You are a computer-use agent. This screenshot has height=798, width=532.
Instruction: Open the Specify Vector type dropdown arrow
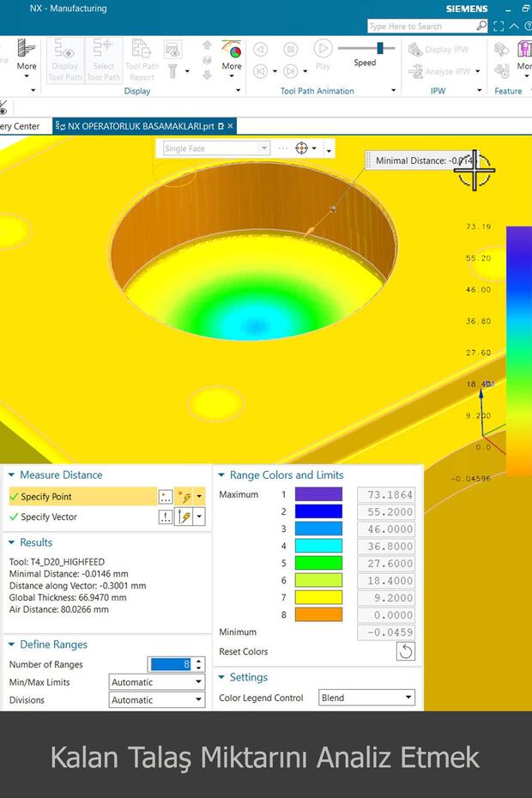pyautogui.click(x=199, y=517)
